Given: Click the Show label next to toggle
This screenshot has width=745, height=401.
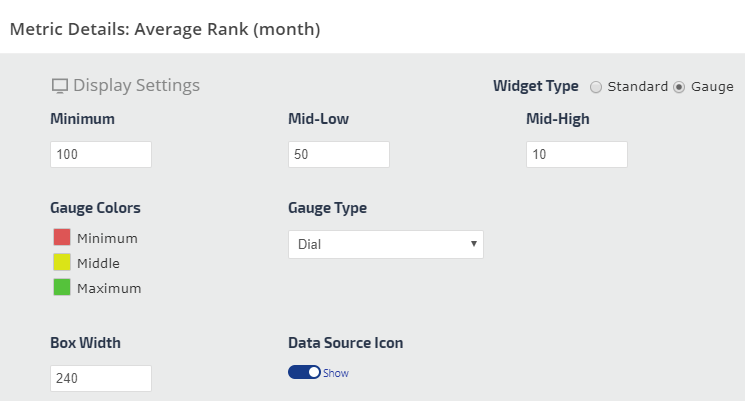Looking at the screenshot, I should pyautogui.click(x=336, y=373).
